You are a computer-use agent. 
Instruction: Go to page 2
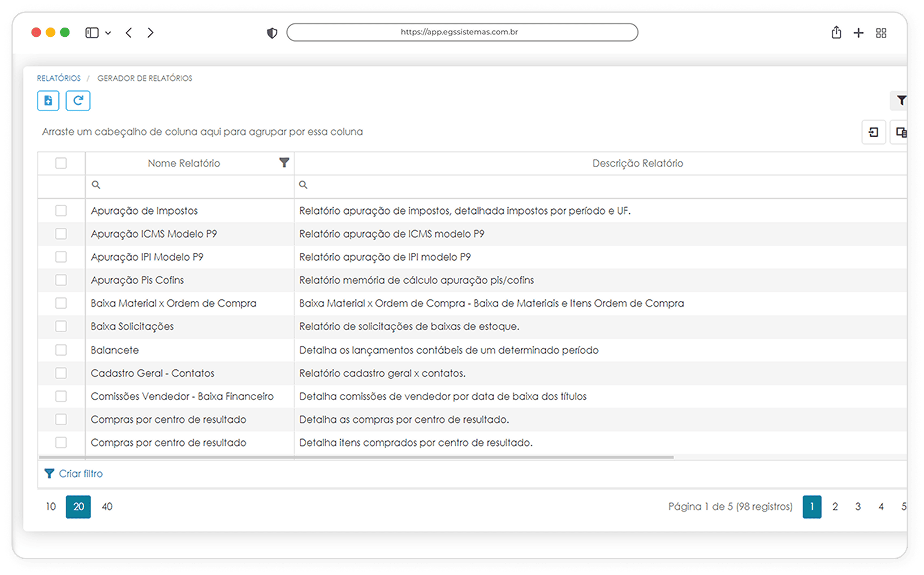(835, 506)
